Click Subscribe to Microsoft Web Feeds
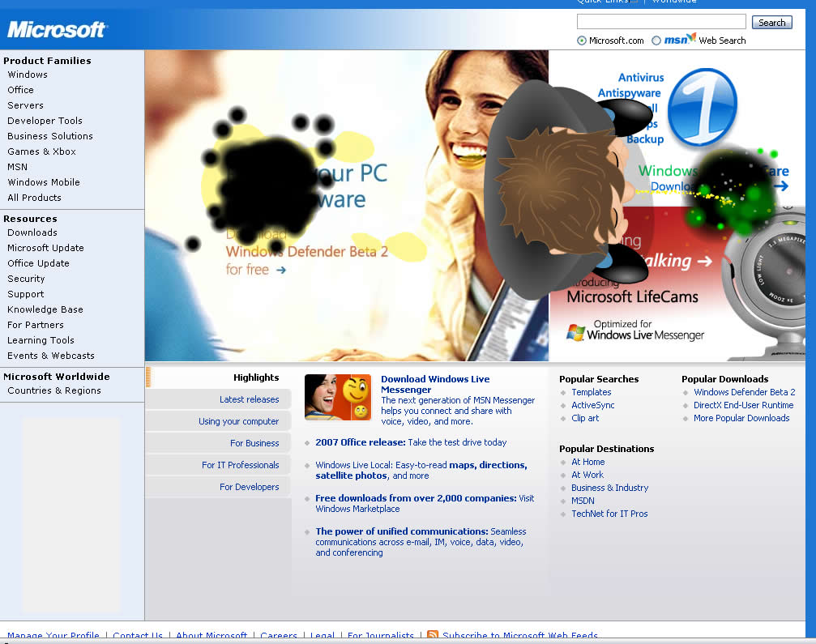 pyautogui.click(x=520, y=636)
